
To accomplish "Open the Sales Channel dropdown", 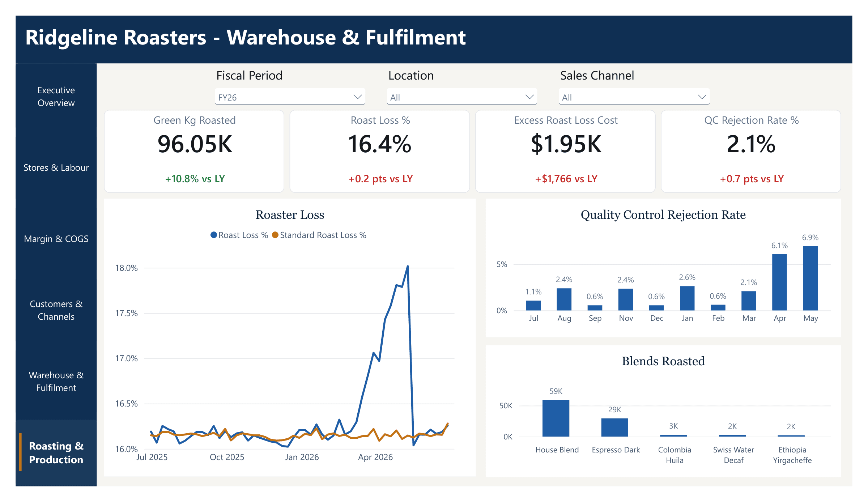I will pyautogui.click(x=634, y=97).
